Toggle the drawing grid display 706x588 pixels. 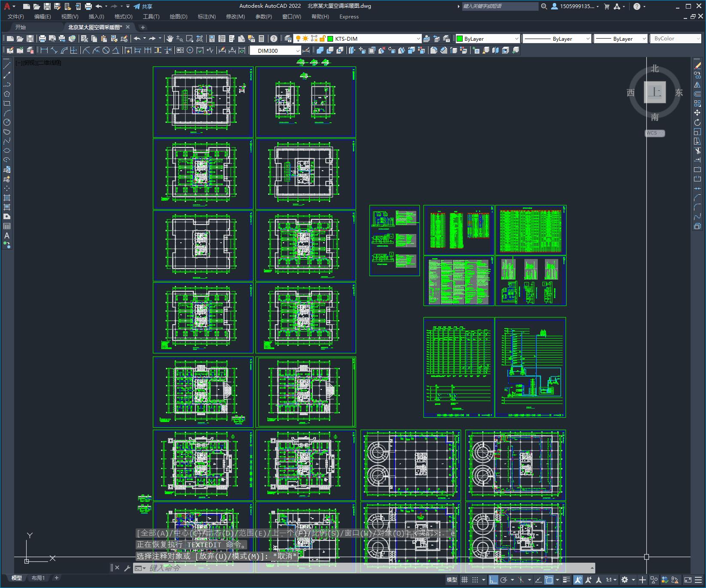(x=464, y=580)
